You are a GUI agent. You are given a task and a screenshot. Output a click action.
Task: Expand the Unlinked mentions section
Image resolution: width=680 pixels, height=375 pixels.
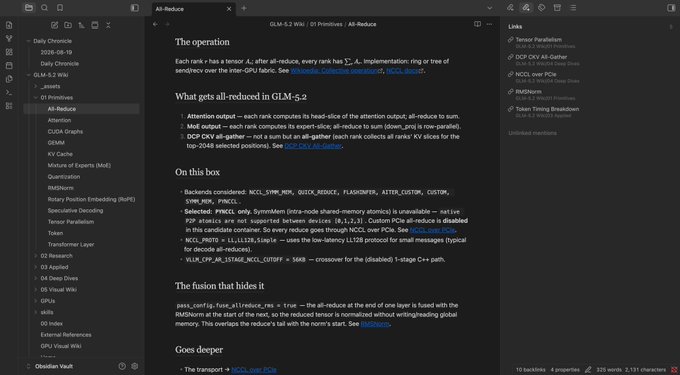[533, 133]
